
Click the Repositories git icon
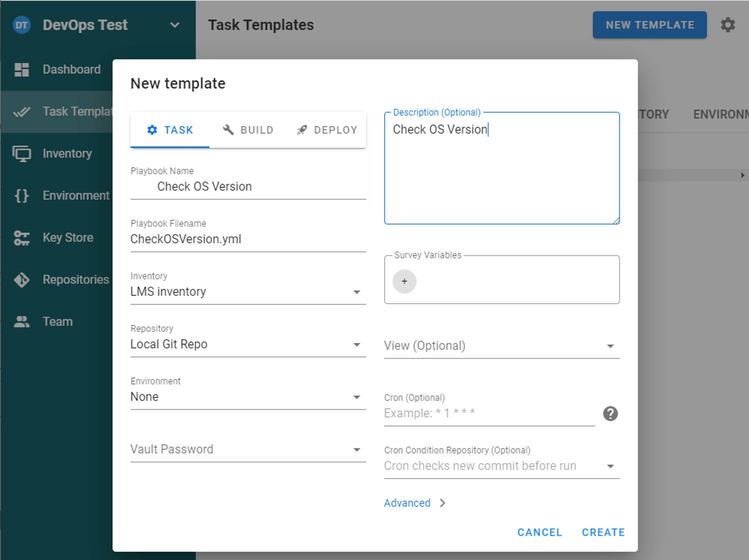point(22,280)
